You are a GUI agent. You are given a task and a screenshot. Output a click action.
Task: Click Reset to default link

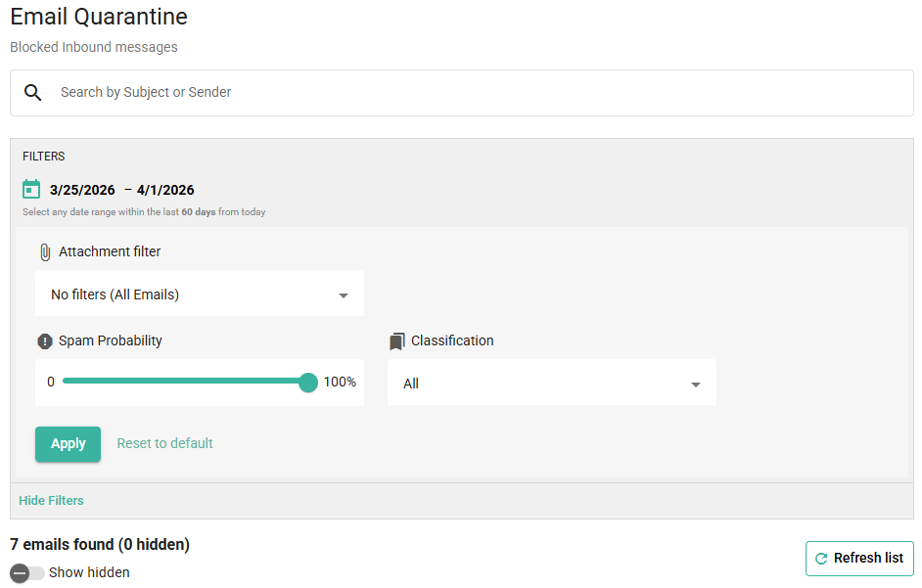click(164, 443)
